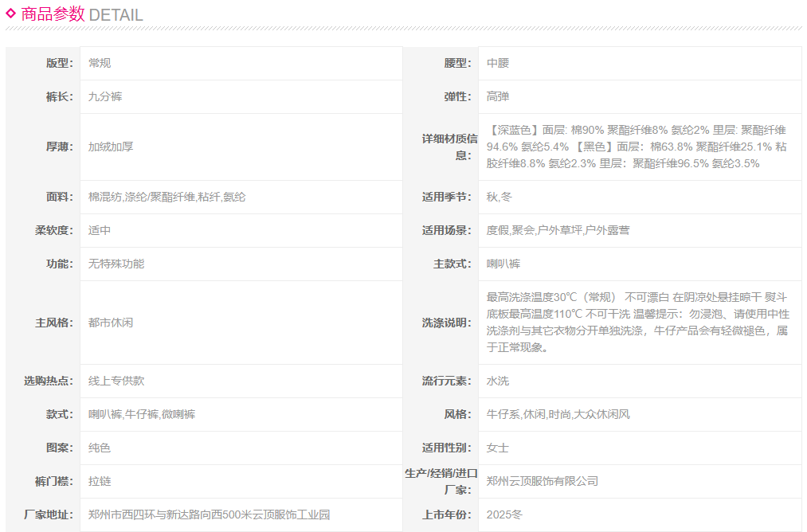The image size is (807, 532).
Task: Click the 拉链 value for 裤门襟
Action: (x=100, y=481)
